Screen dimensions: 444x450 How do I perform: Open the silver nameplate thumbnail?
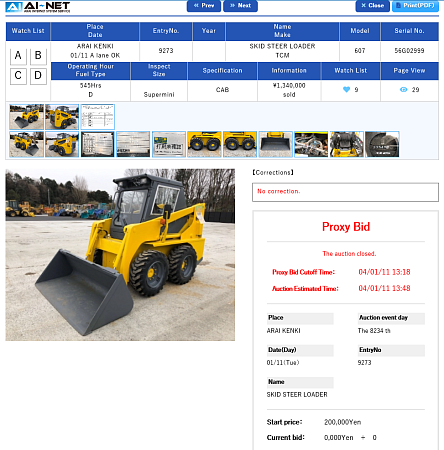pyautogui.click(x=133, y=144)
